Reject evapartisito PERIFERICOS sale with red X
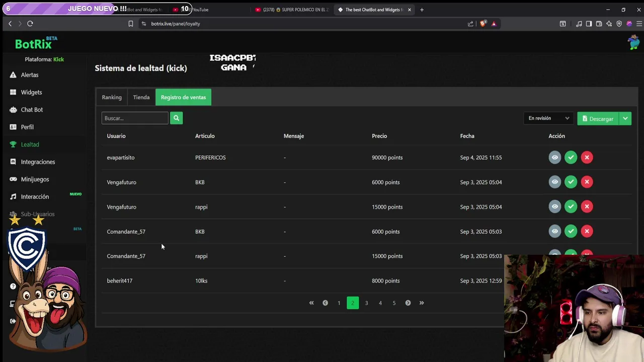 coord(587,157)
